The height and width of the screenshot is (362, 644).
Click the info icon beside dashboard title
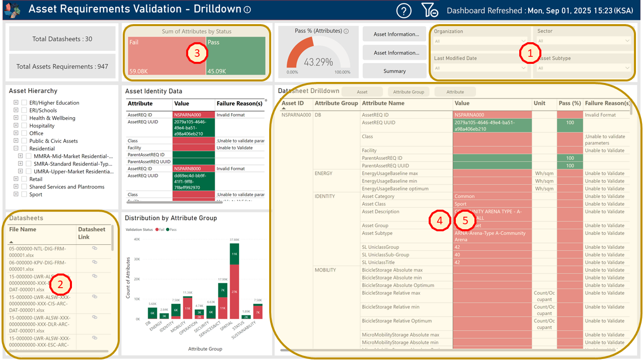tap(247, 10)
